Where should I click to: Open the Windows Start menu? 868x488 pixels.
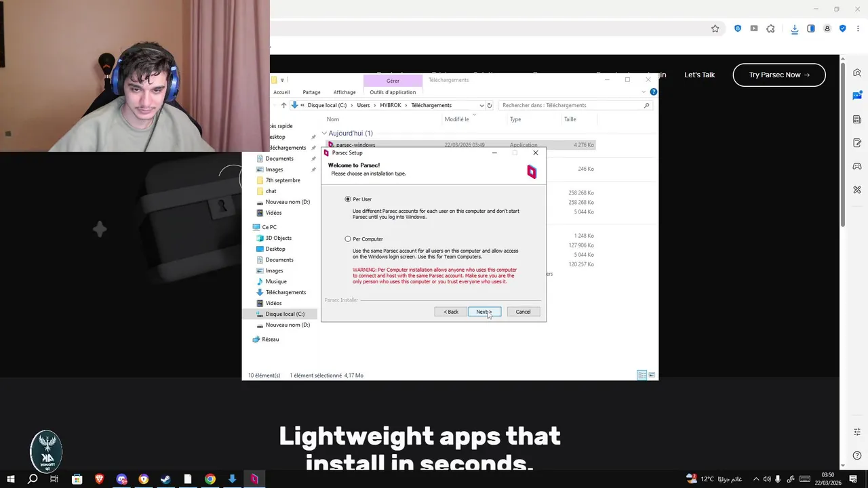11,479
